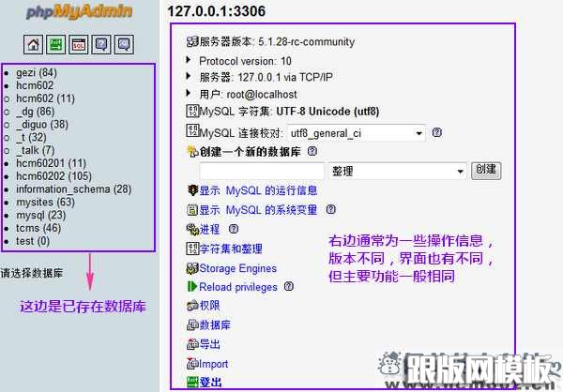Click the MySQL runtime information icon
The image size is (563, 392).
(192, 189)
